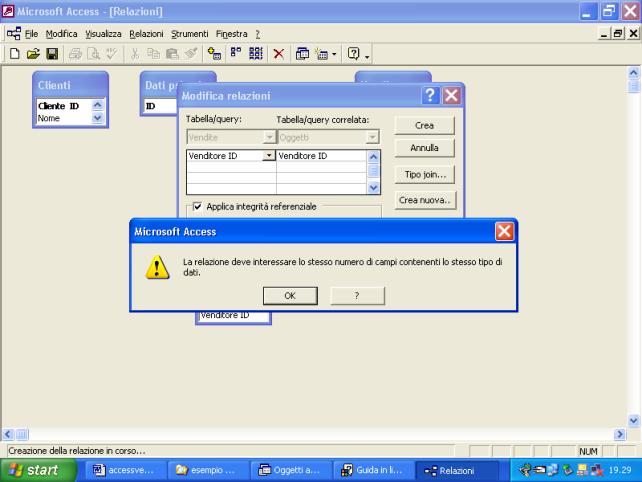Click the Database Window toolbar icon
642x482 pixels.
point(302,54)
